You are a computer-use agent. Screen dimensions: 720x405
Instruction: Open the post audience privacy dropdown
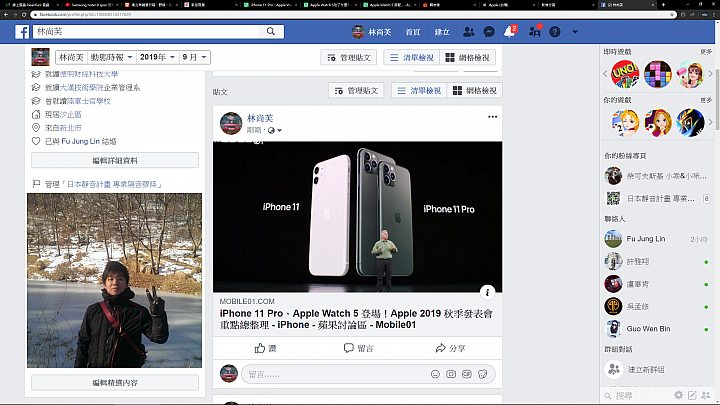point(275,130)
